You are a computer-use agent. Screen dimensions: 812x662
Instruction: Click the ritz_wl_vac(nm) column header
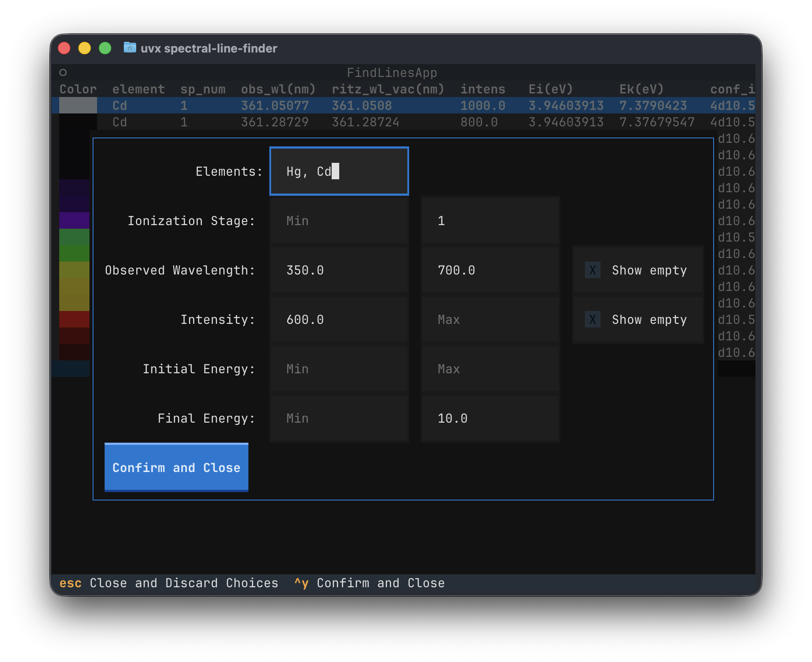[388, 89]
